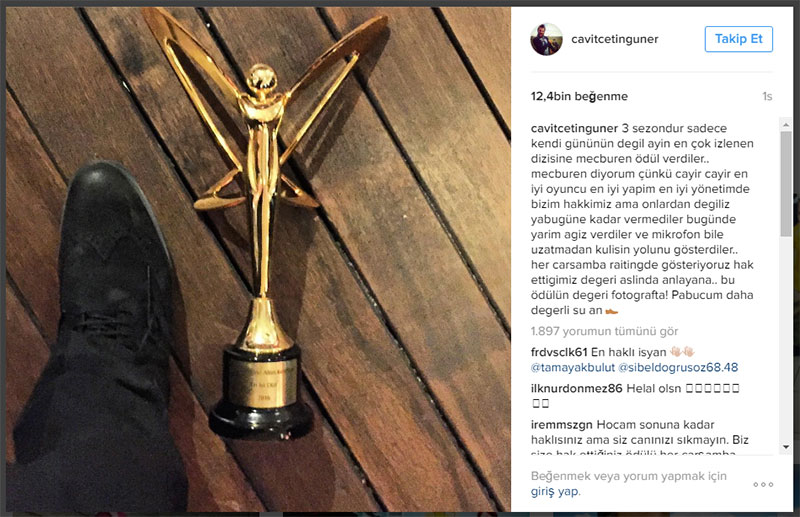Click the trophy photo in the post
Image resolution: width=800 pixels, height=517 pixels.
258,259
